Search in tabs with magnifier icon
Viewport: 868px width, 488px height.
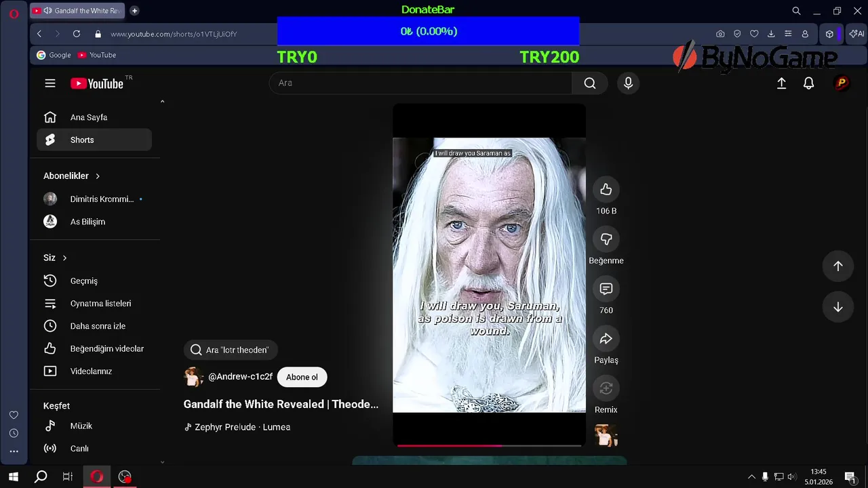click(x=797, y=11)
